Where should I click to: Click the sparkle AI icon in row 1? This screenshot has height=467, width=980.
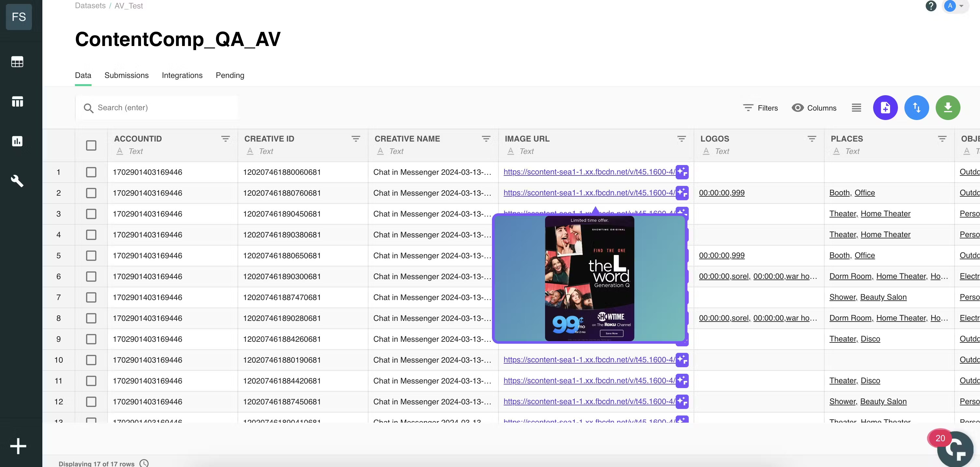[x=682, y=172]
